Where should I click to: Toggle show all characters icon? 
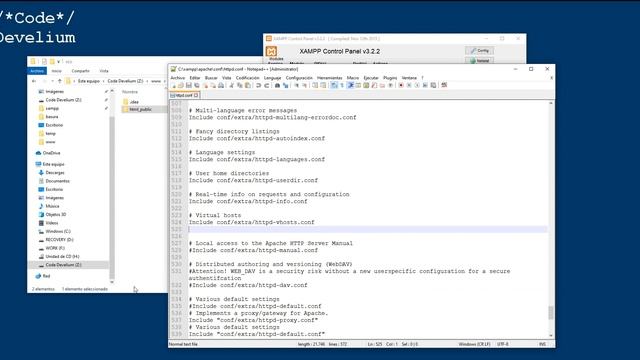coord(342,85)
